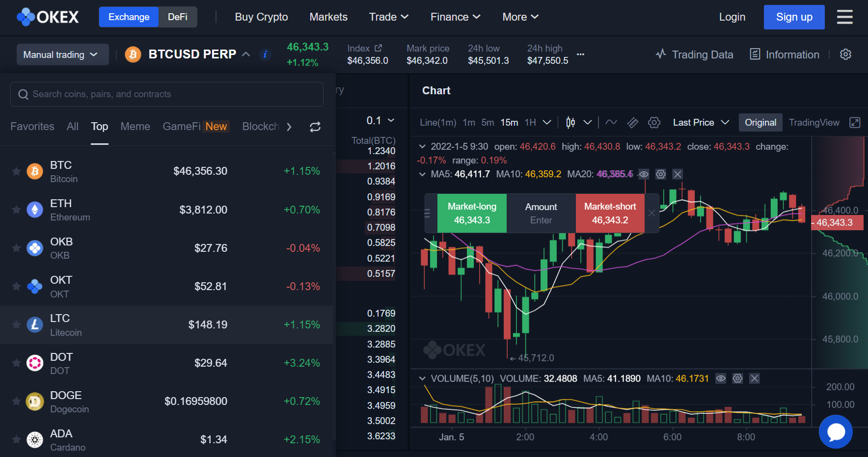The width and height of the screenshot is (868, 457).
Task: Favorite DOT with star icon
Action: pos(16,363)
